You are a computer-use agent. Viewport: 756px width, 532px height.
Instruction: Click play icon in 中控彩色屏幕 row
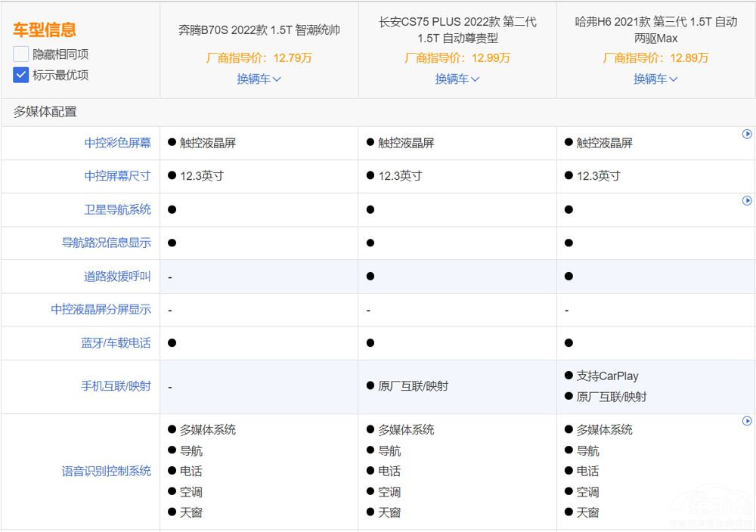pos(747,134)
